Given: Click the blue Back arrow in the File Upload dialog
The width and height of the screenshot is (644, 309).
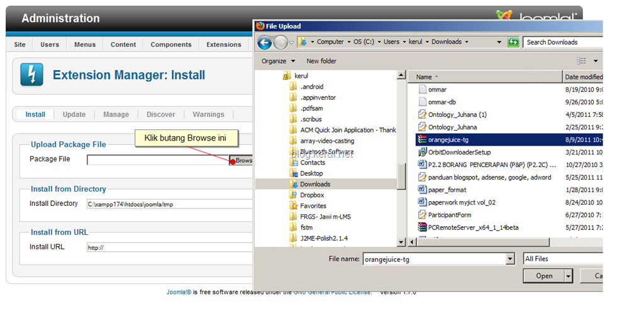Looking at the screenshot, I should pyautogui.click(x=265, y=42).
